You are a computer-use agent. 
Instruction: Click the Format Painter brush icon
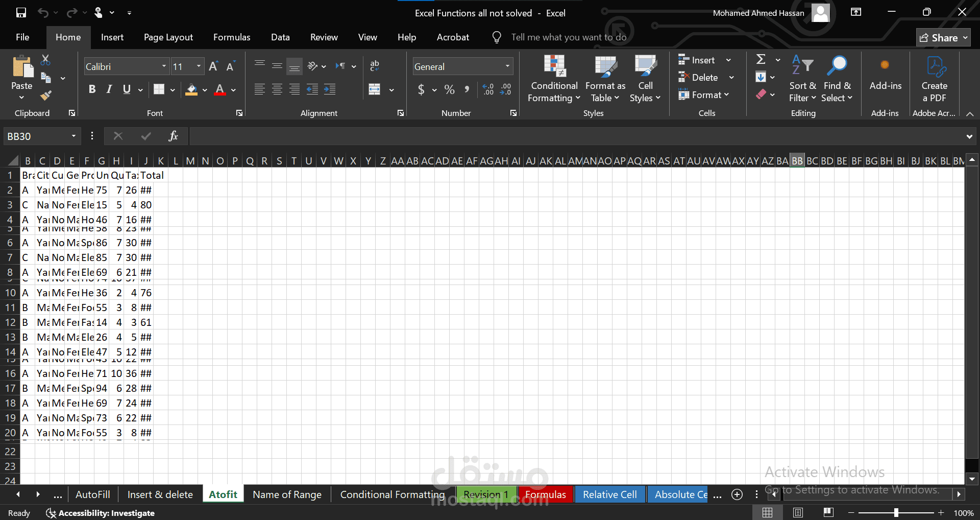(46, 96)
